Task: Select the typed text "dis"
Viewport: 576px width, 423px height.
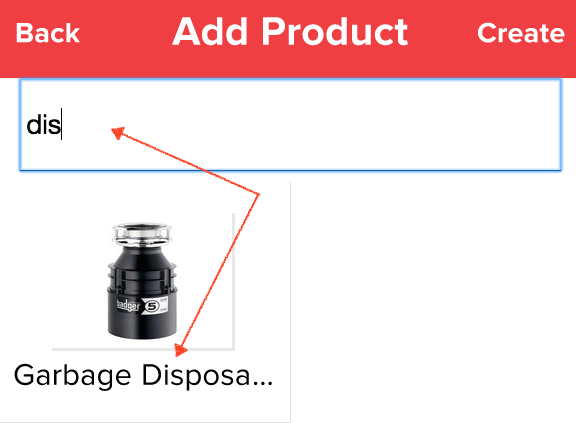Action: (x=43, y=125)
